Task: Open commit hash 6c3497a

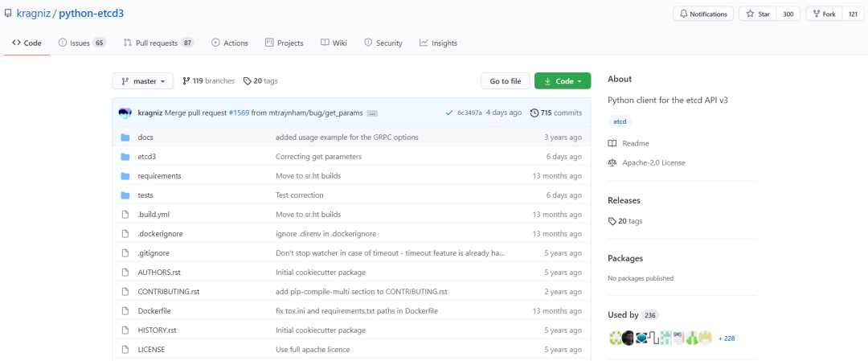Action: pyautogui.click(x=469, y=113)
